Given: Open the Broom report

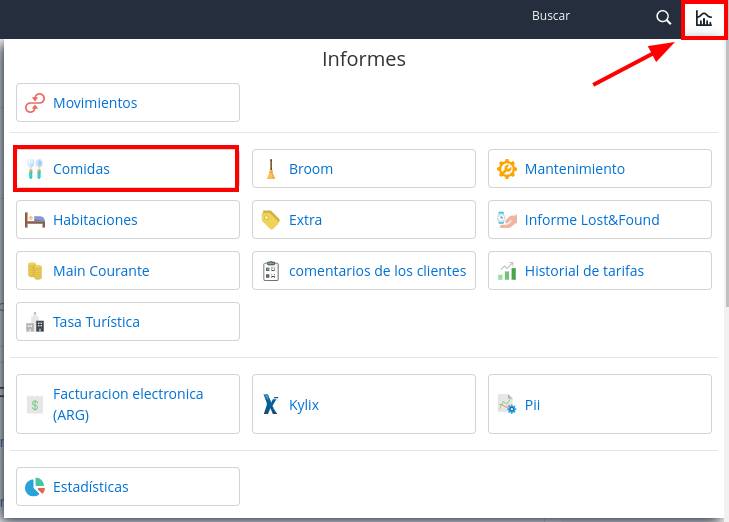Looking at the screenshot, I should click(364, 169).
